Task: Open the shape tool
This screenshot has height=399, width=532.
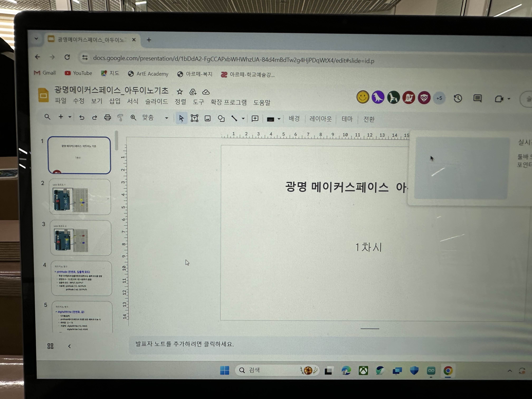Action: [221, 119]
